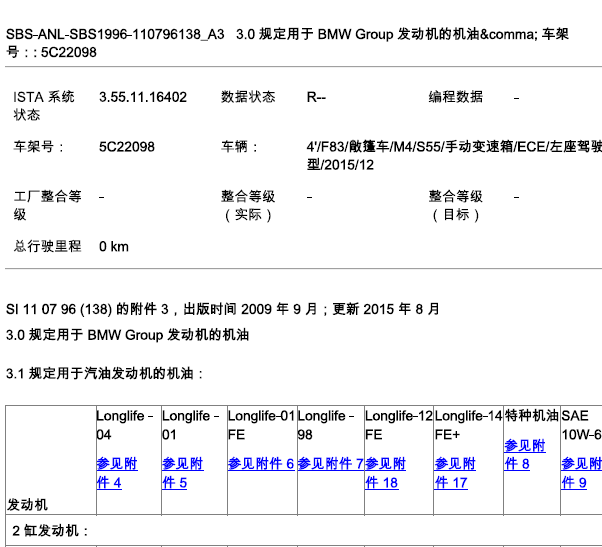Click the 整合等级（实际）label

tap(248, 205)
